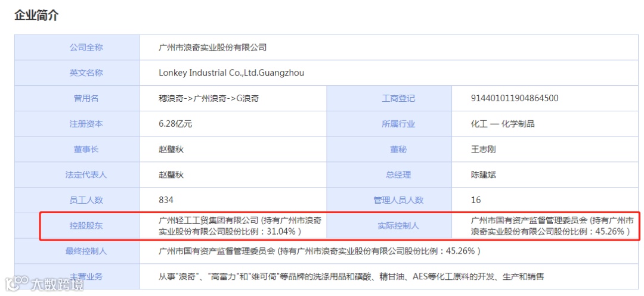The image size is (644, 296).
Task: Select the 最终控制人 label cell
Action: (x=77, y=251)
